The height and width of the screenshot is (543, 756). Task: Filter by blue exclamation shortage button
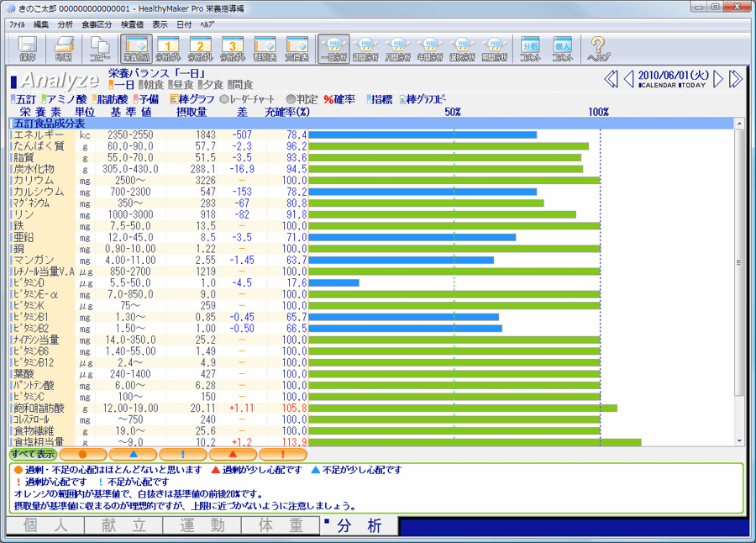(183, 454)
